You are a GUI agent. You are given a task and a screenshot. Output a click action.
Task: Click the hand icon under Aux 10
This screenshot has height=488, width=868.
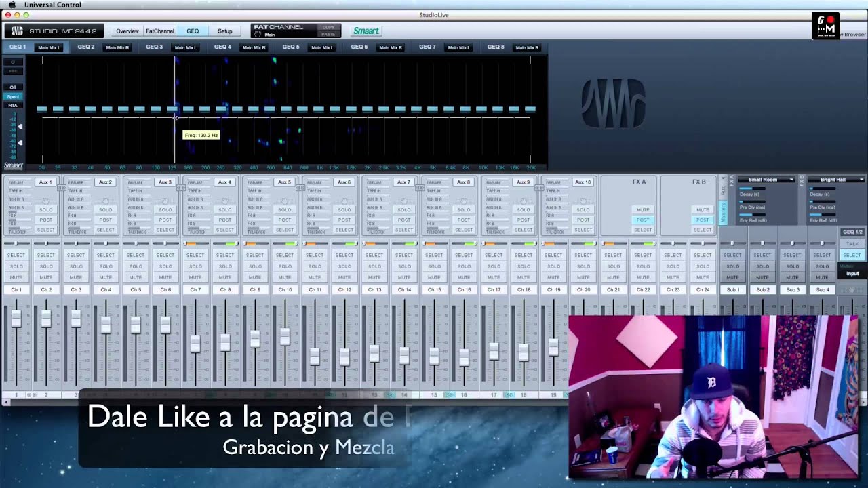click(583, 201)
